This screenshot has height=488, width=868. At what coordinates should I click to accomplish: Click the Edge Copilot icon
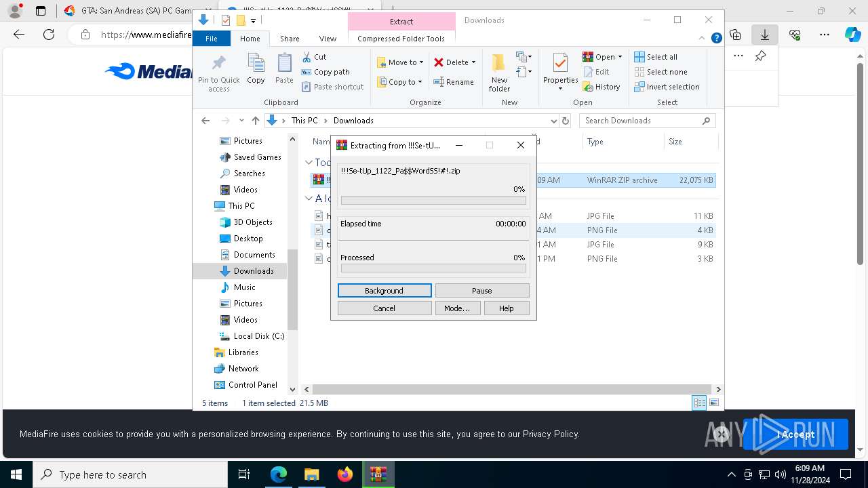click(x=852, y=35)
